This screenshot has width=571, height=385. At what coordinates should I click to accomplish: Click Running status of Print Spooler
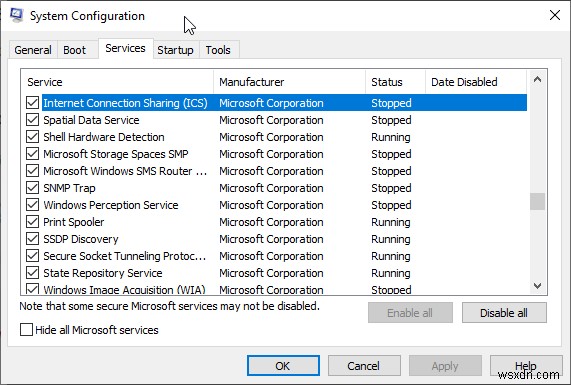[x=391, y=222]
